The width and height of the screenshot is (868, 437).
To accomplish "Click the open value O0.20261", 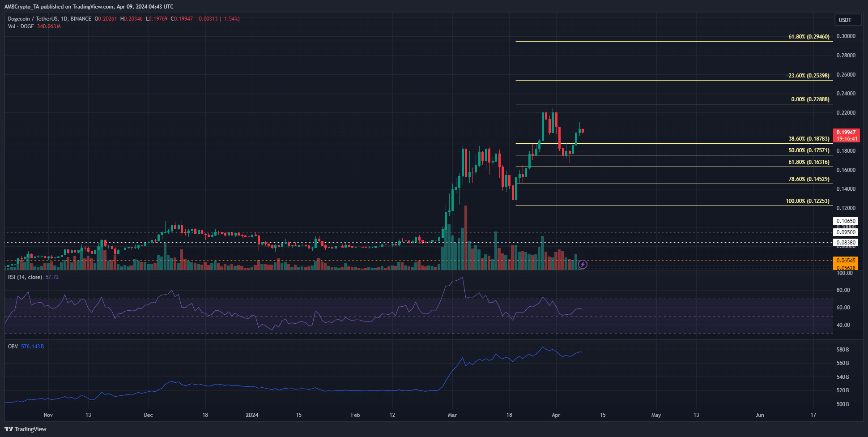I will coord(106,19).
